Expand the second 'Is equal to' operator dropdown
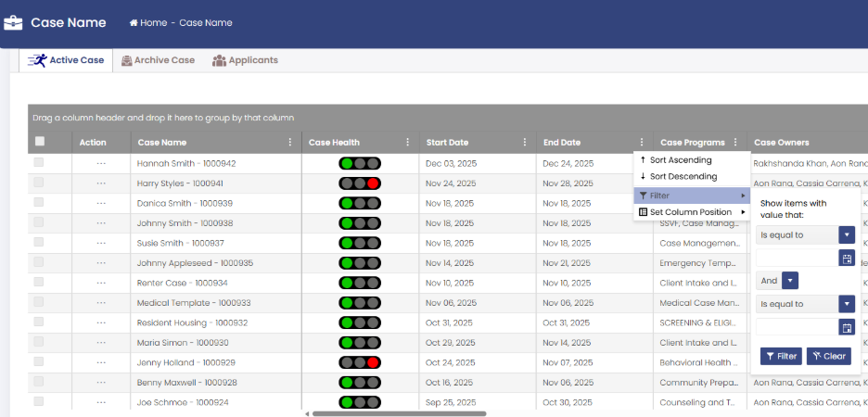Screen dimensions: 868x417 tap(847, 304)
